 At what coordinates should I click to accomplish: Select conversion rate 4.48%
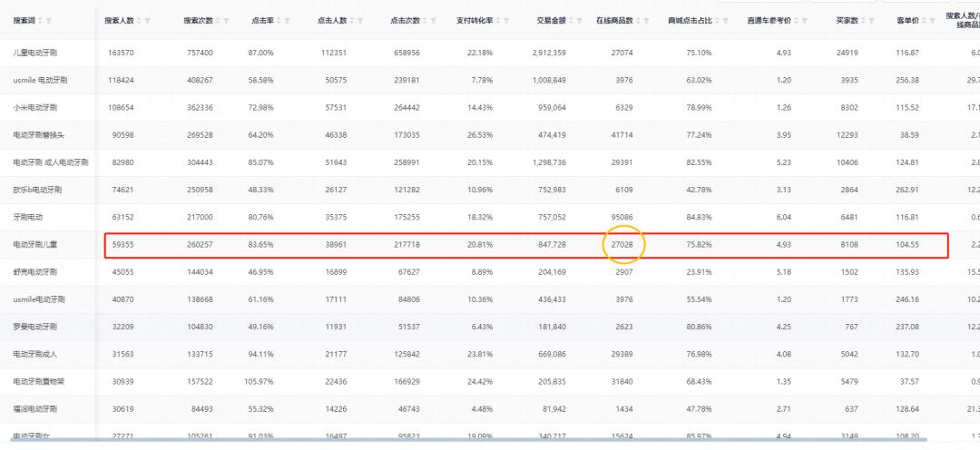pos(482,409)
